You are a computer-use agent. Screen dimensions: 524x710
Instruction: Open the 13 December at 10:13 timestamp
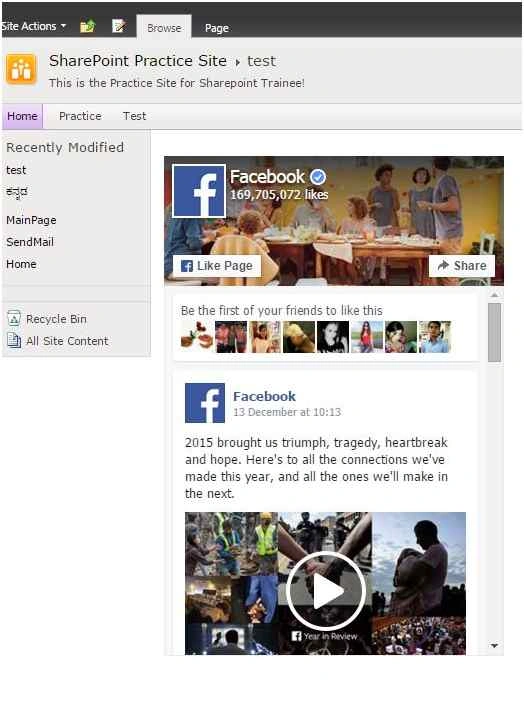pyautogui.click(x=287, y=412)
